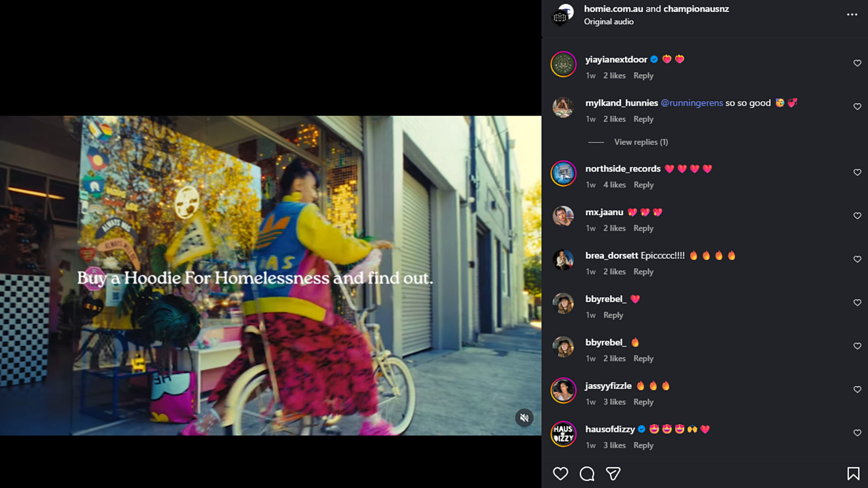View 2 likes on mylkand_hunnies' comment
Image resolution: width=868 pixels, height=488 pixels.
pyautogui.click(x=614, y=119)
